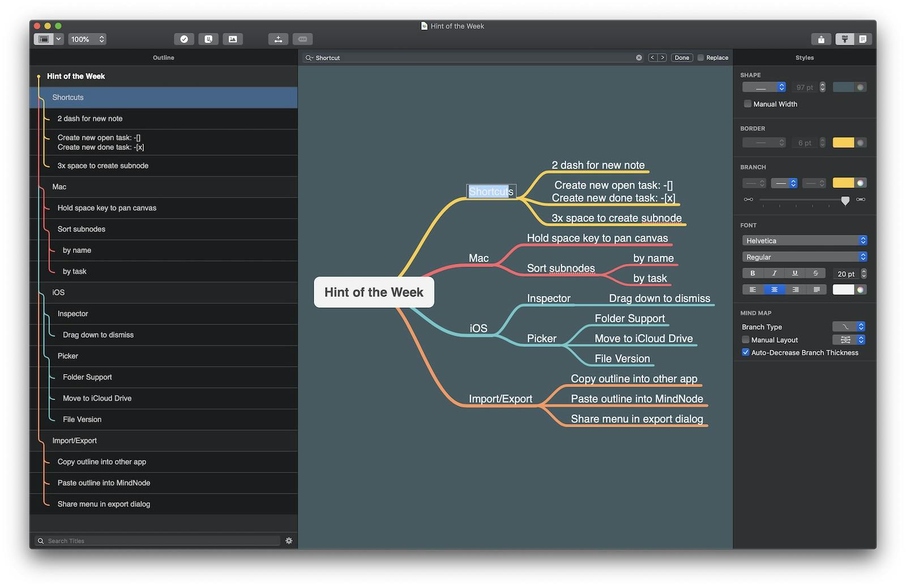Click the add image toolbar icon

point(233,39)
